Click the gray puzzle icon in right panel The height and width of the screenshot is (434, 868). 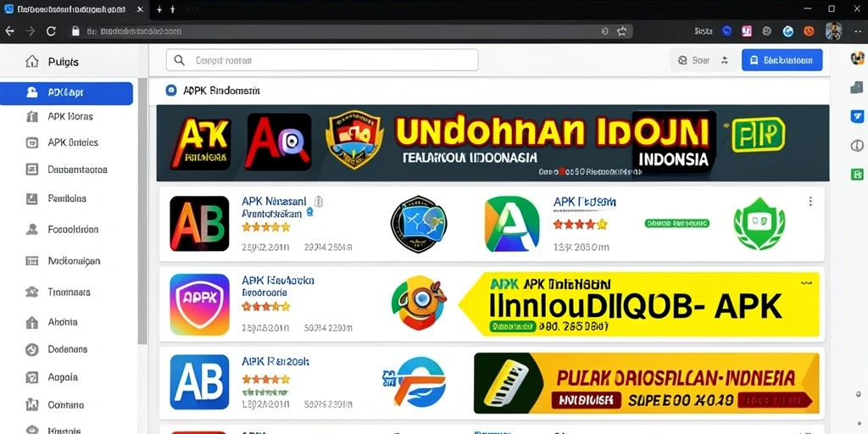point(856,87)
